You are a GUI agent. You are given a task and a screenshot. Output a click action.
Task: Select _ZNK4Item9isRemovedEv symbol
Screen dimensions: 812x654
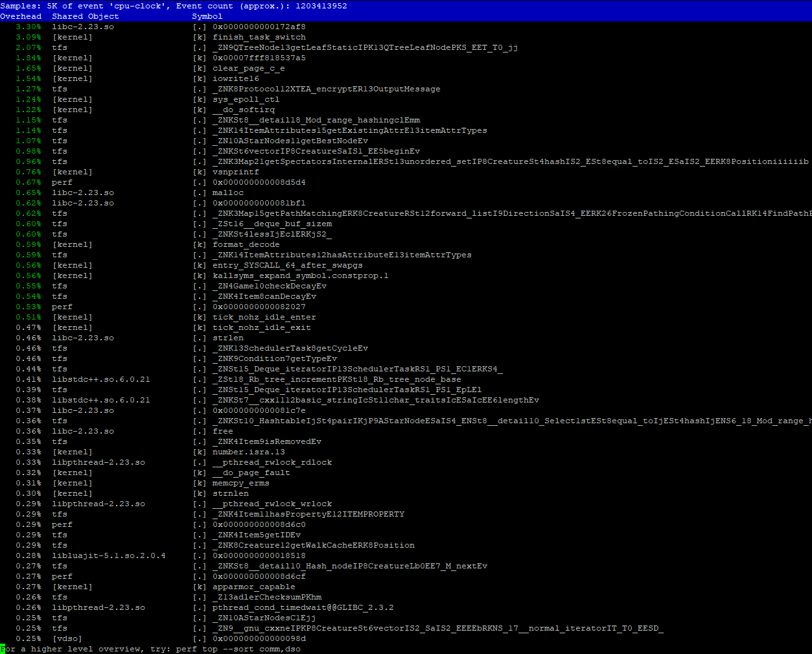pyautogui.click(x=267, y=441)
